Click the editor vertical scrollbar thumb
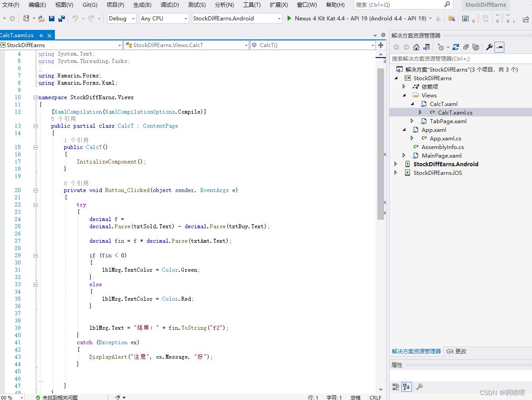Image resolution: width=532 pixels, height=400 pixels. [x=381, y=143]
